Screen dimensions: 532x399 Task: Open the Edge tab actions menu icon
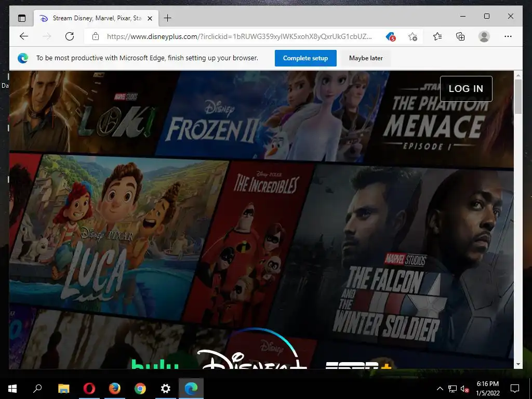[x=22, y=18]
